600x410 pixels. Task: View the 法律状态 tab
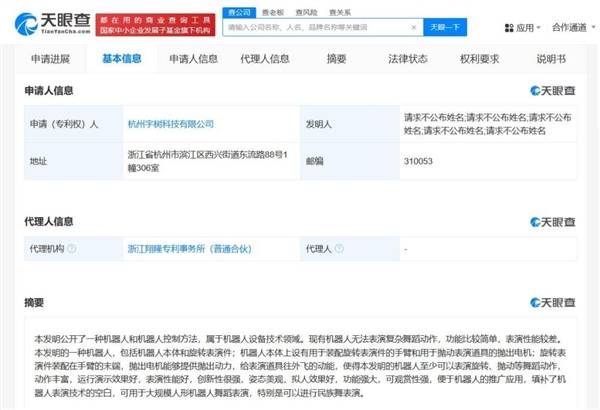point(408,59)
